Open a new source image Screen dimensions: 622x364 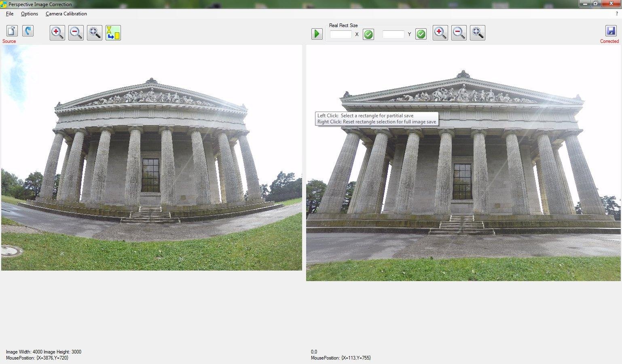click(x=11, y=31)
